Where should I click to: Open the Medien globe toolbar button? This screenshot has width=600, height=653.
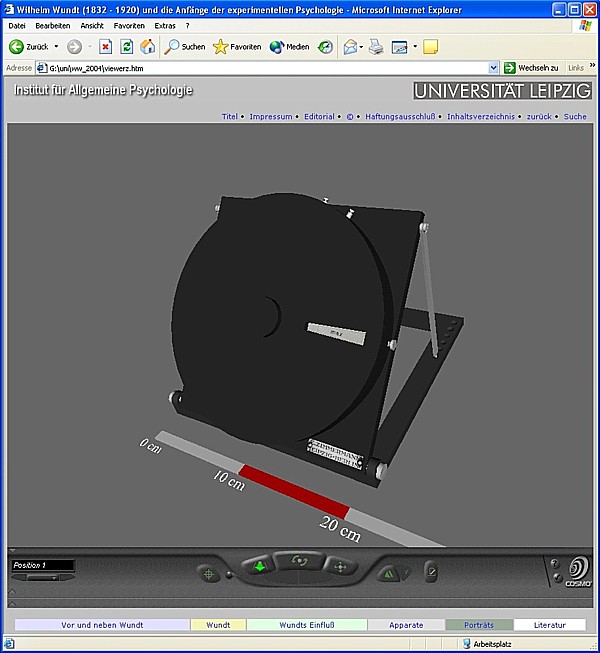pyautogui.click(x=289, y=47)
